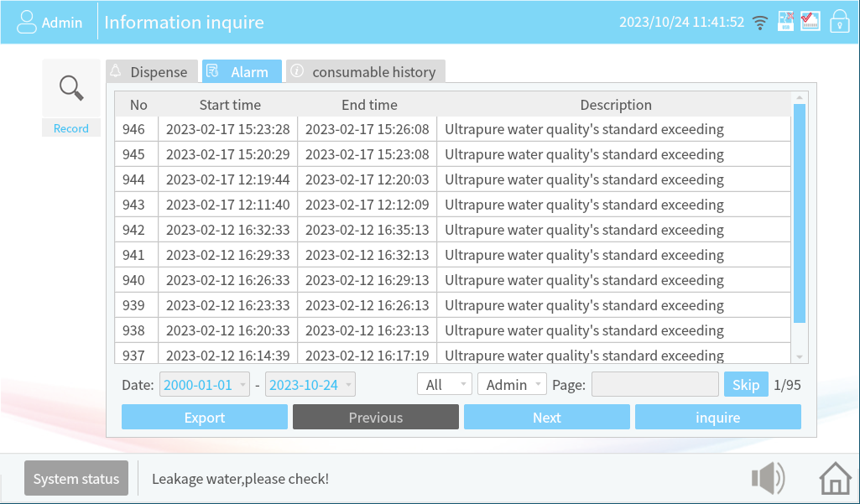Image resolution: width=860 pixels, height=504 pixels.
Task: Click the table scrollbar down arrow
Action: [x=799, y=357]
